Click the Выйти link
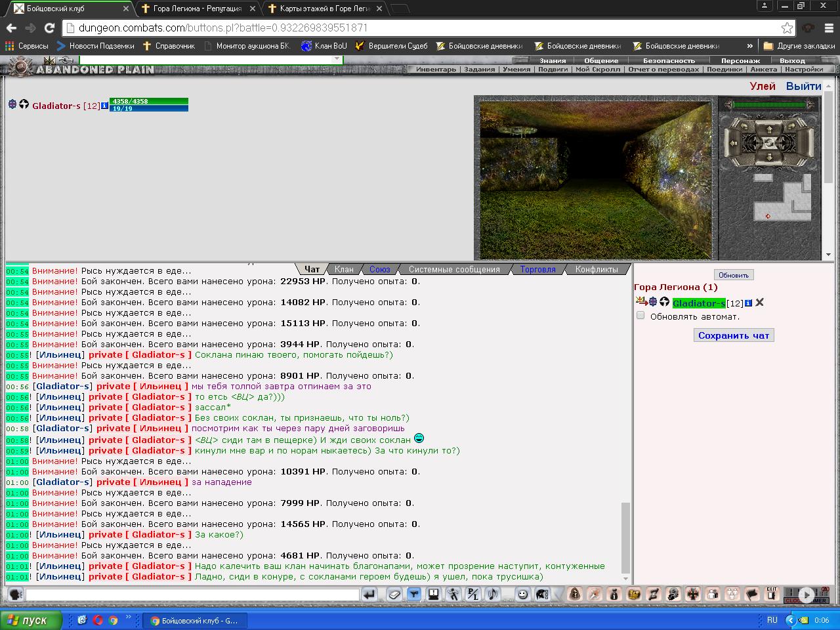The width and height of the screenshot is (840, 630). (804, 86)
